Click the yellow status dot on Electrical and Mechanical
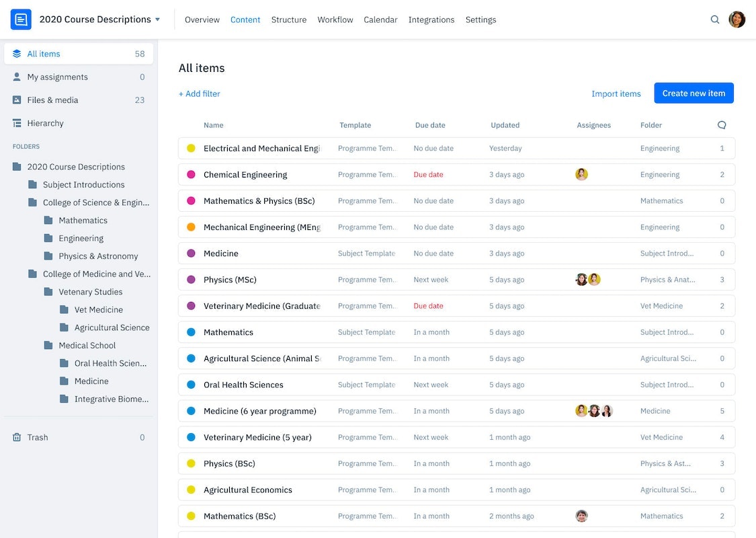 click(x=190, y=148)
